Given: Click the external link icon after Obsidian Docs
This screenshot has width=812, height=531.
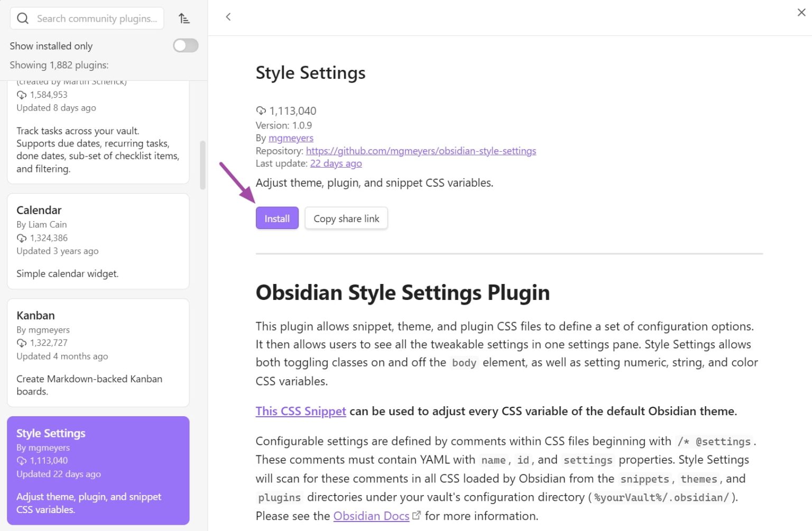Looking at the screenshot, I should pyautogui.click(x=417, y=514).
